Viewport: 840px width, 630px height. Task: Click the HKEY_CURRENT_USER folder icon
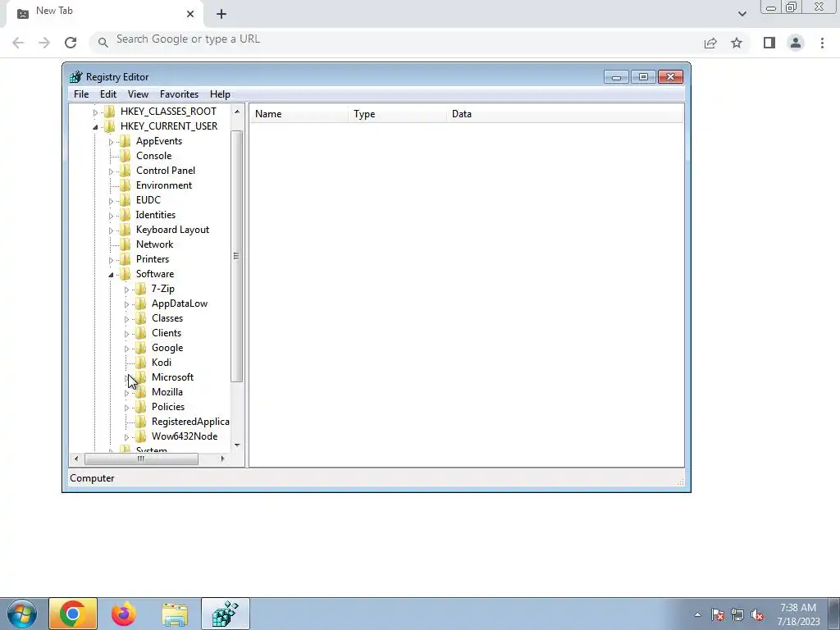[109, 126]
